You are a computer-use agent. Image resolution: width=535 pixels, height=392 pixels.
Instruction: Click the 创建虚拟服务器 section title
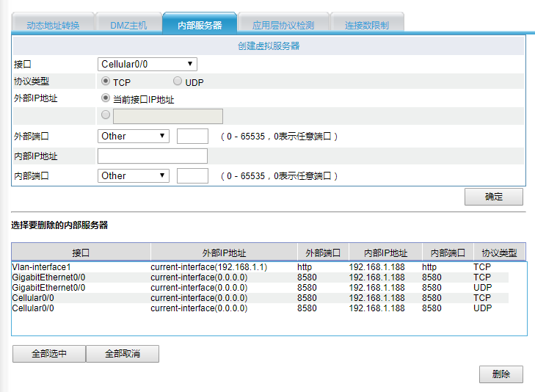(269, 46)
